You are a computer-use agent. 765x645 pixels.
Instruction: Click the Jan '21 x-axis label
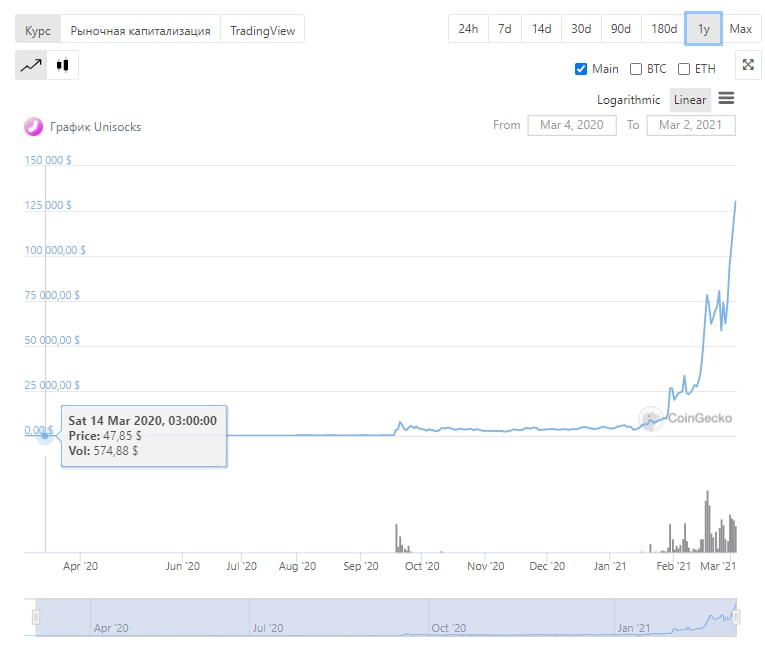pos(610,566)
